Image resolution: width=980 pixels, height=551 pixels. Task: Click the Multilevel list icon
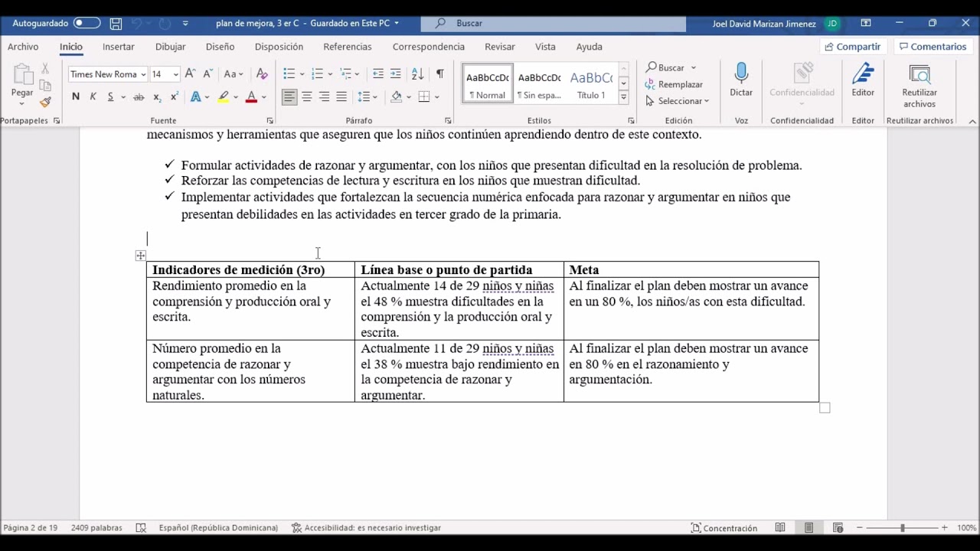(345, 74)
